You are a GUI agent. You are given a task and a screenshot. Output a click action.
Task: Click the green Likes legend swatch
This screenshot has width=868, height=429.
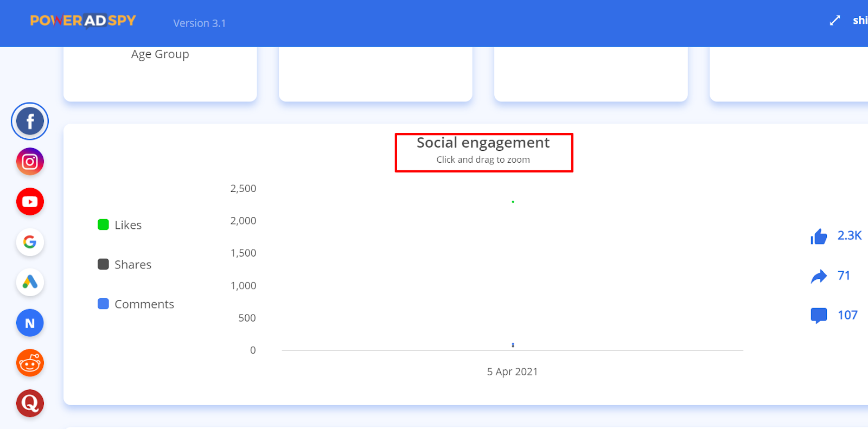pos(103,225)
